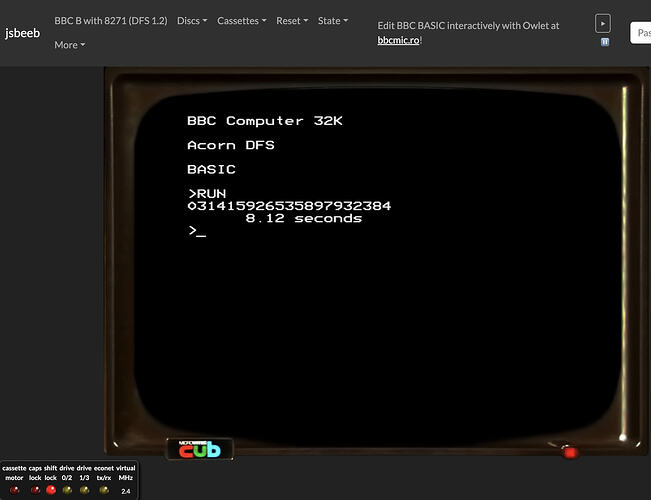Viewport: 651px width, 500px height.
Task: Click the cassette motor LED indicator
Action: click(14, 490)
